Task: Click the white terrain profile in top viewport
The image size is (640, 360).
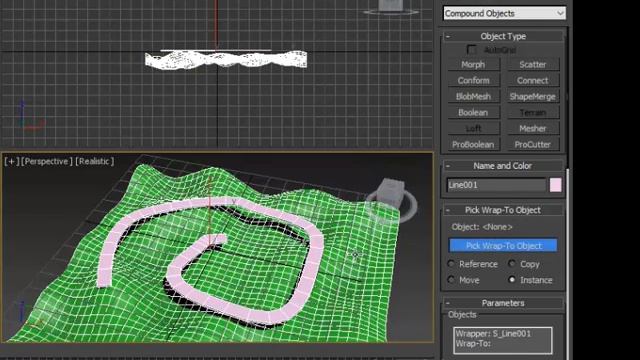Action: pyautogui.click(x=226, y=60)
